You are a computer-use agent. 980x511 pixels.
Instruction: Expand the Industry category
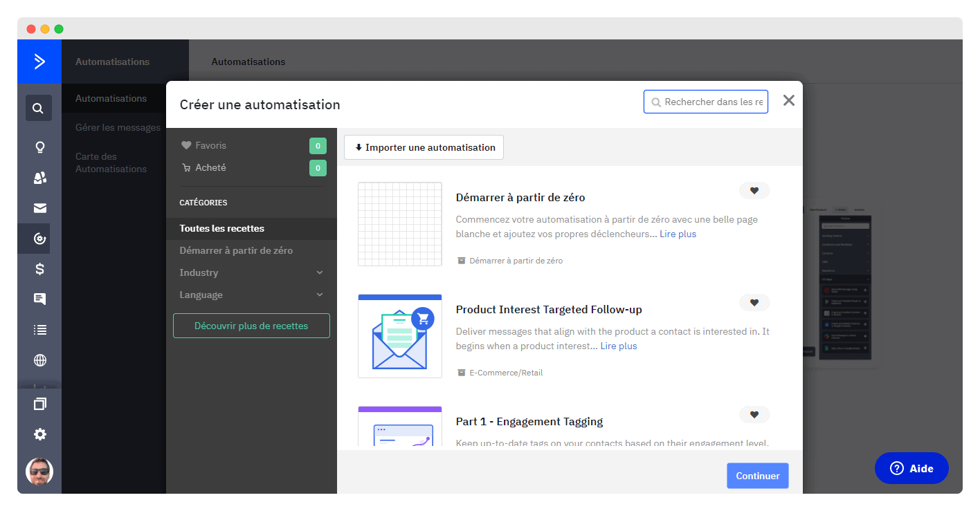click(251, 272)
